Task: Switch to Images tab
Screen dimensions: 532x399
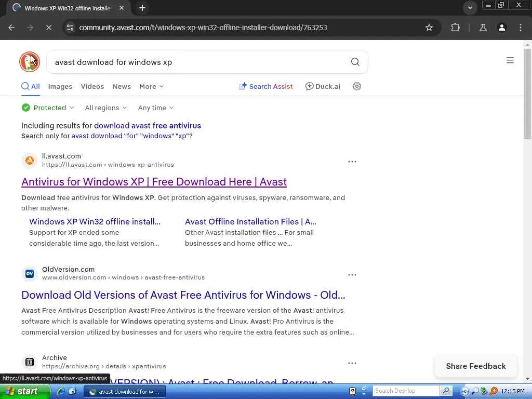Action: 60,87
